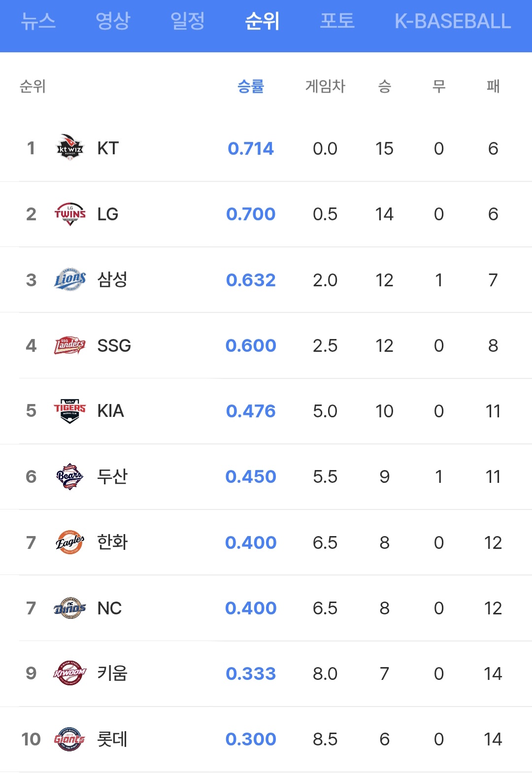Open the 롯데 team name link
The height and width of the screenshot is (775, 532).
[x=112, y=739]
